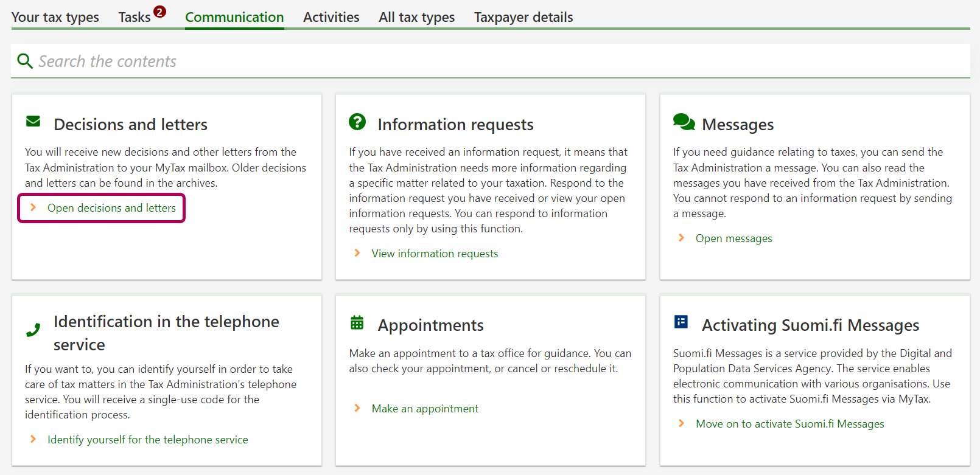Click Make an appointment link
980x475 pixels.
(425, 409)
